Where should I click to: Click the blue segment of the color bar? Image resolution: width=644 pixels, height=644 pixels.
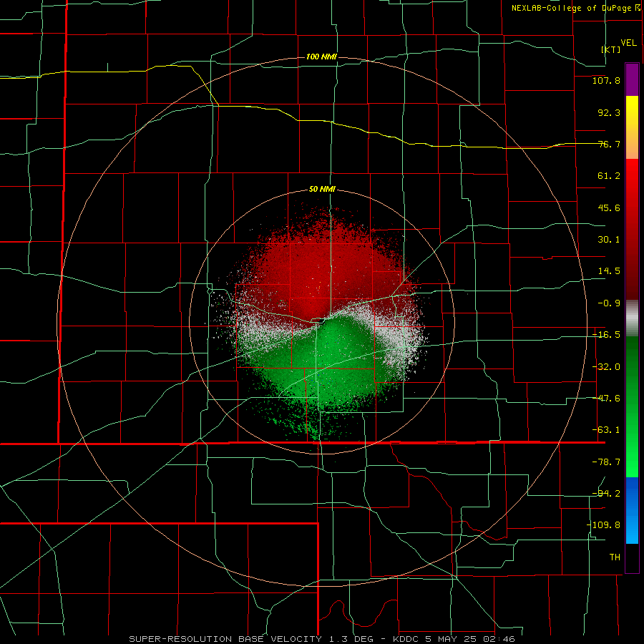632,510
